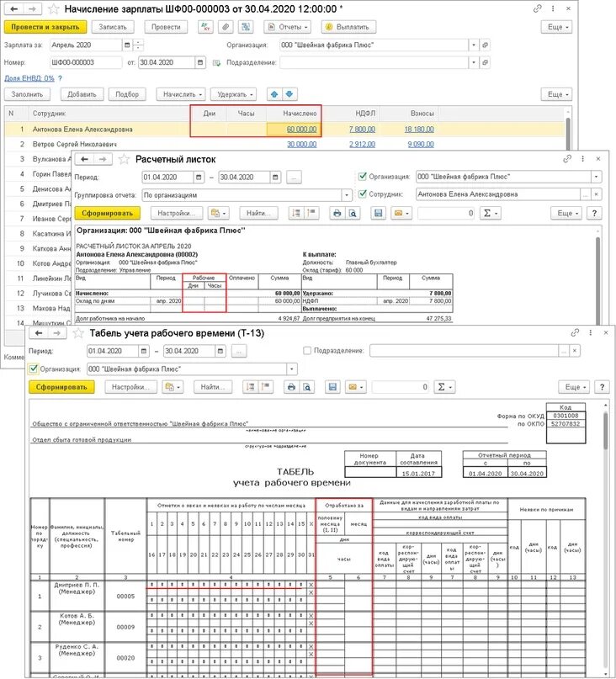Screen dimensions: 616x679
Task: Click Сформировать in the Расчетный листок window
Action: pyautogui.click(x=107, y=213)
